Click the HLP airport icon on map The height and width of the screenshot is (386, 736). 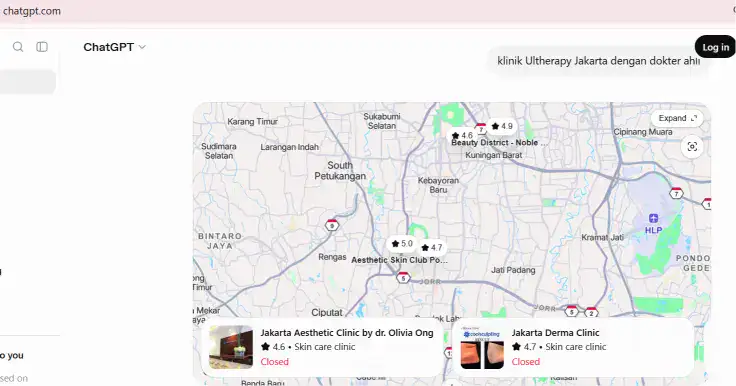(653, 218)
